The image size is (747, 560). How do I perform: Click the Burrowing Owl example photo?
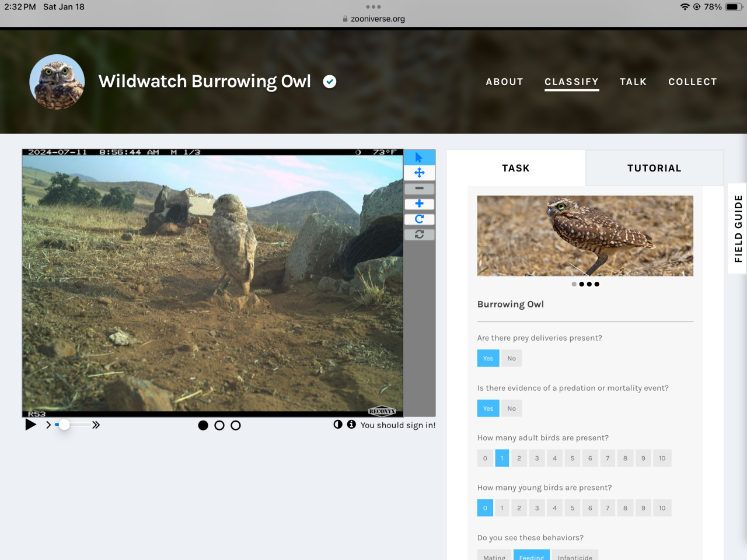(x=585, y=236)
